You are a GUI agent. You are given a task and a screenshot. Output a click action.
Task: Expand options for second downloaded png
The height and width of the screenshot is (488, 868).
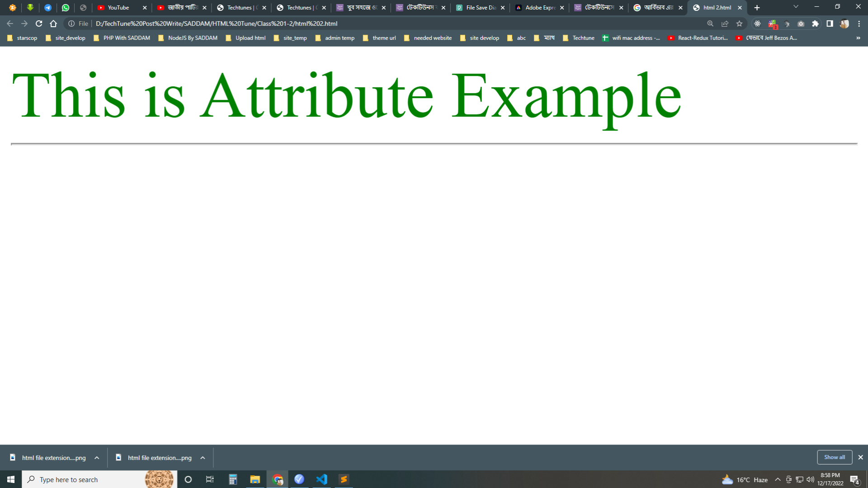(203, 458)
